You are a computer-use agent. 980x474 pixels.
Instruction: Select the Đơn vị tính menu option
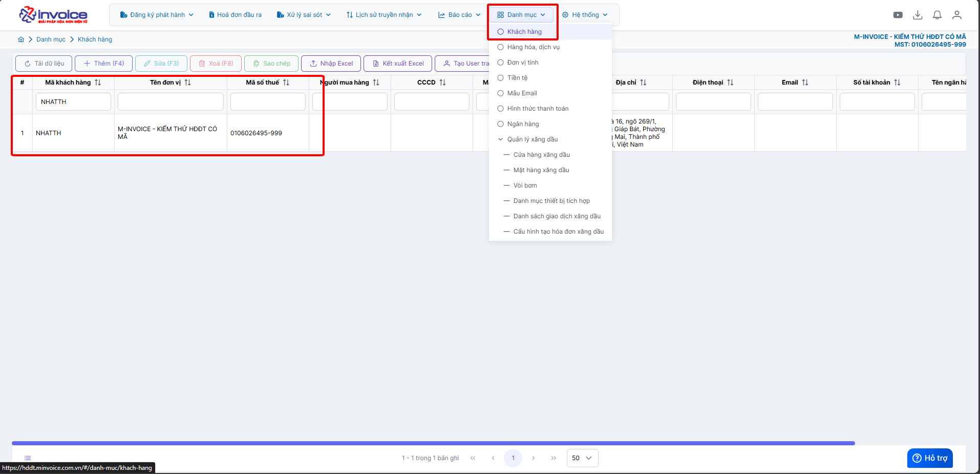point(522,63)
